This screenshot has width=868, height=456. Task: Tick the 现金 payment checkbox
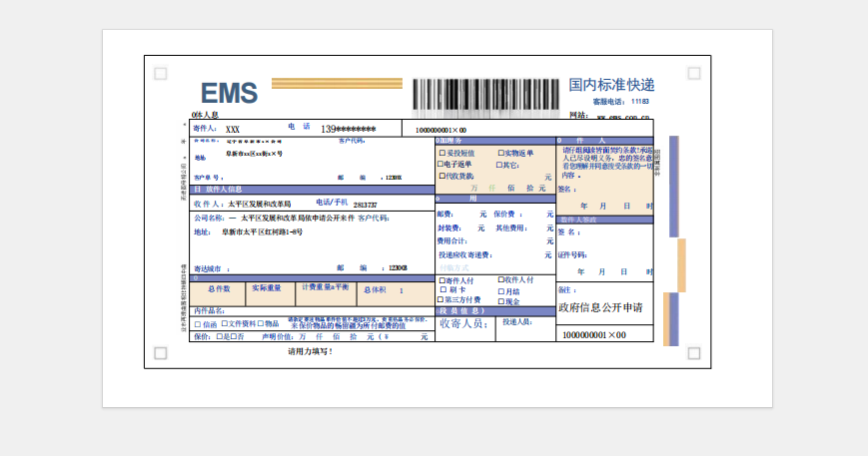[501, 301]
